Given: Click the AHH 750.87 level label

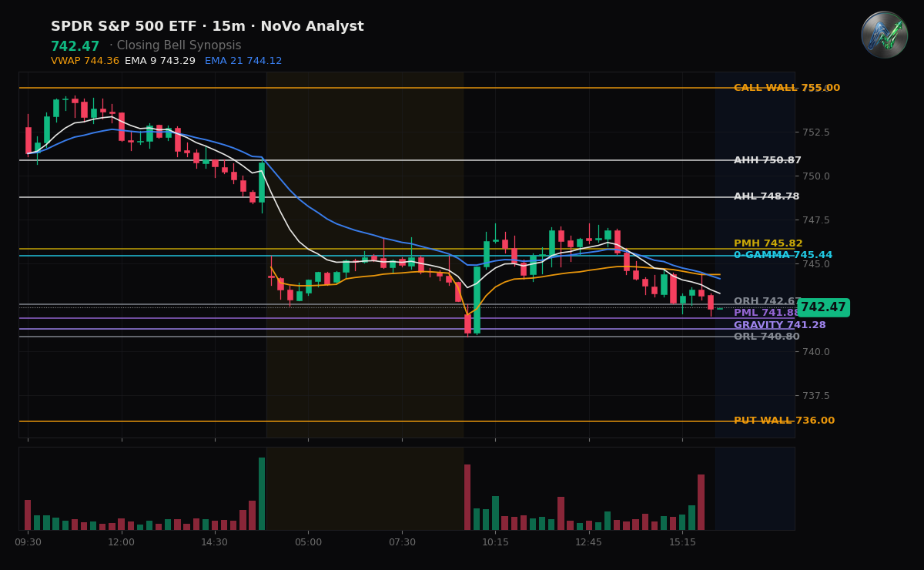Looking at the screenshot, I should (x=768, y=160).
